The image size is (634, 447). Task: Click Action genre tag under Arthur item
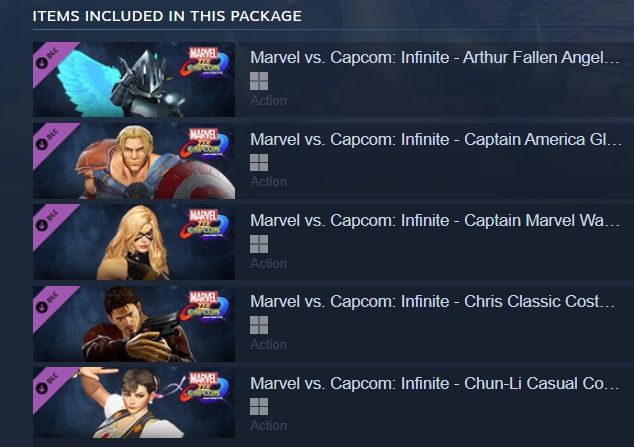point(268,100)
